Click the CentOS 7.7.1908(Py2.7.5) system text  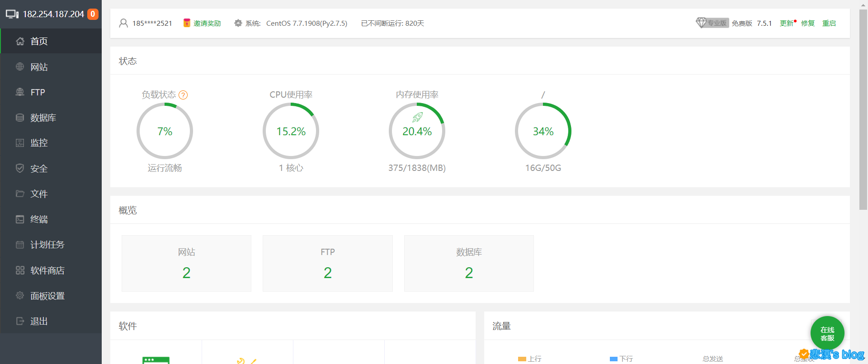307,23
